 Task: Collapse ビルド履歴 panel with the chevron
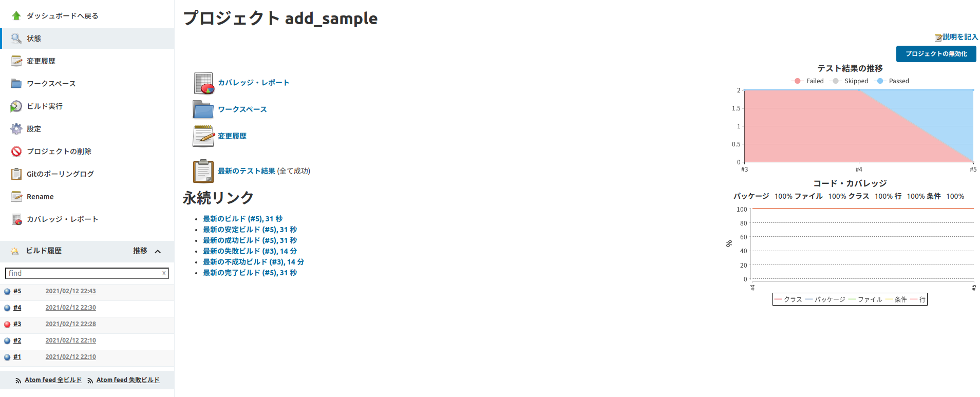[158, 251]
